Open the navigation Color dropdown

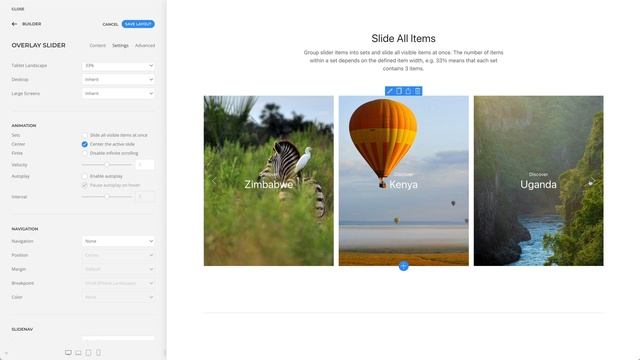click(118, 297)
